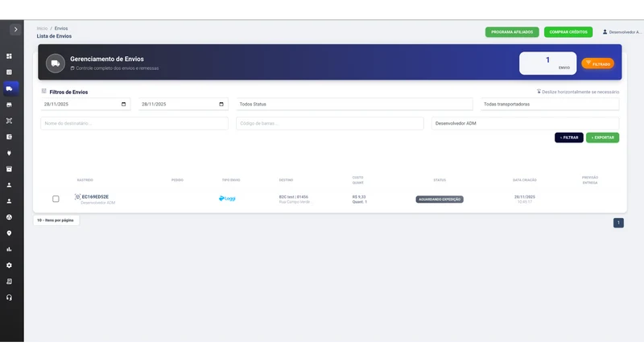Change the 10 - Itens por página selector

56,220
